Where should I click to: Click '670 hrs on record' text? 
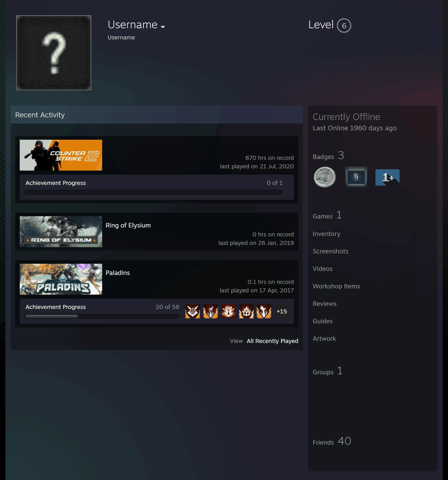(x=269, y=158)
